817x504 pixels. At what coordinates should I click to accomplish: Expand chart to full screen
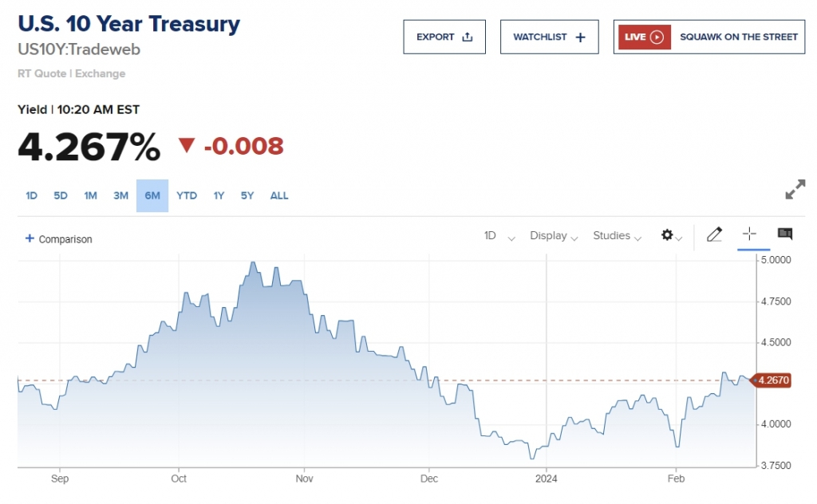795,190
